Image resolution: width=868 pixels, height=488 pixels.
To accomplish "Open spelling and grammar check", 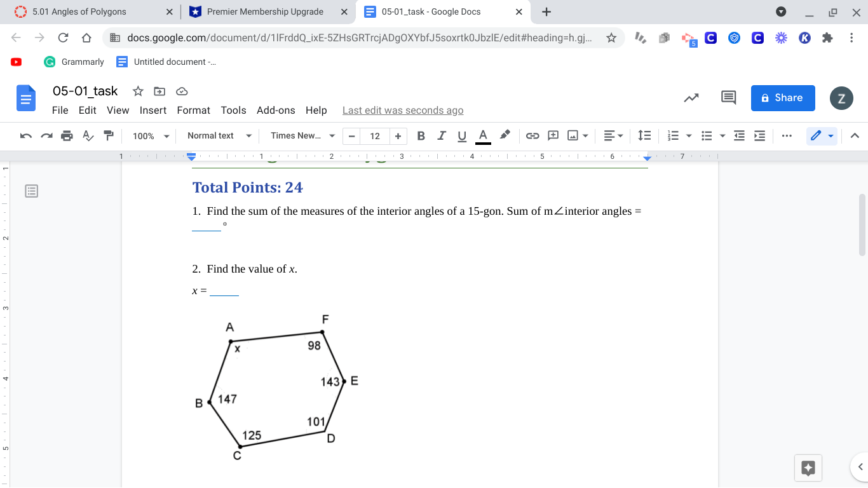I will 87,135.
